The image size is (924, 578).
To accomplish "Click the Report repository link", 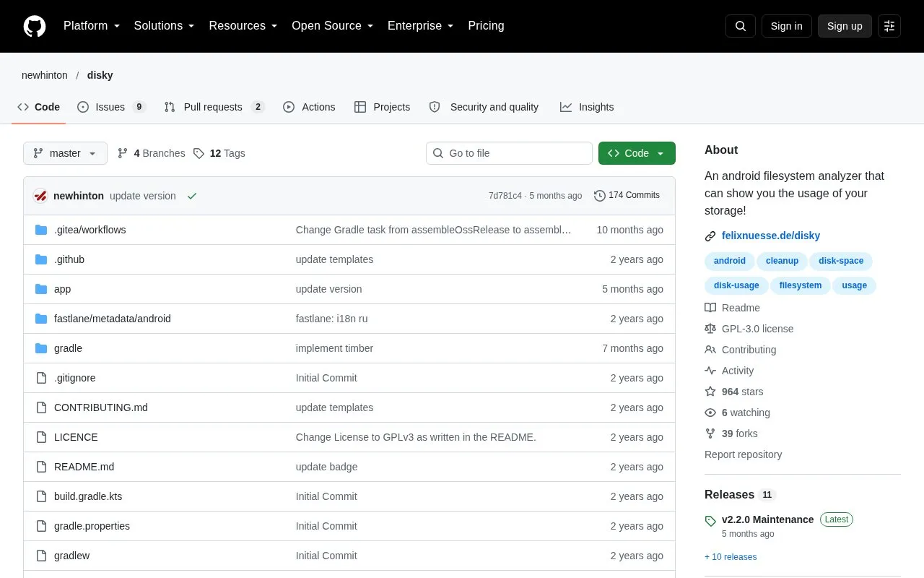I will [x=743, y=454].
